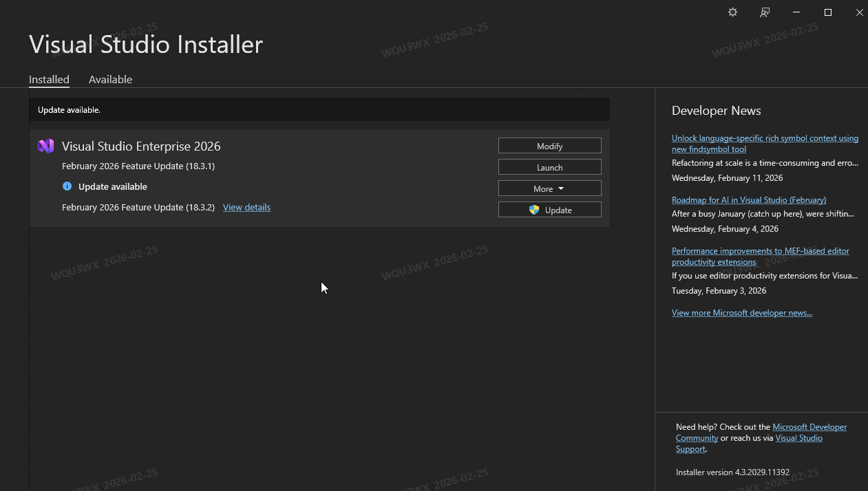Click the blue info icon beside Update available
Screen dimensions: 868x491
coord(67,186)
